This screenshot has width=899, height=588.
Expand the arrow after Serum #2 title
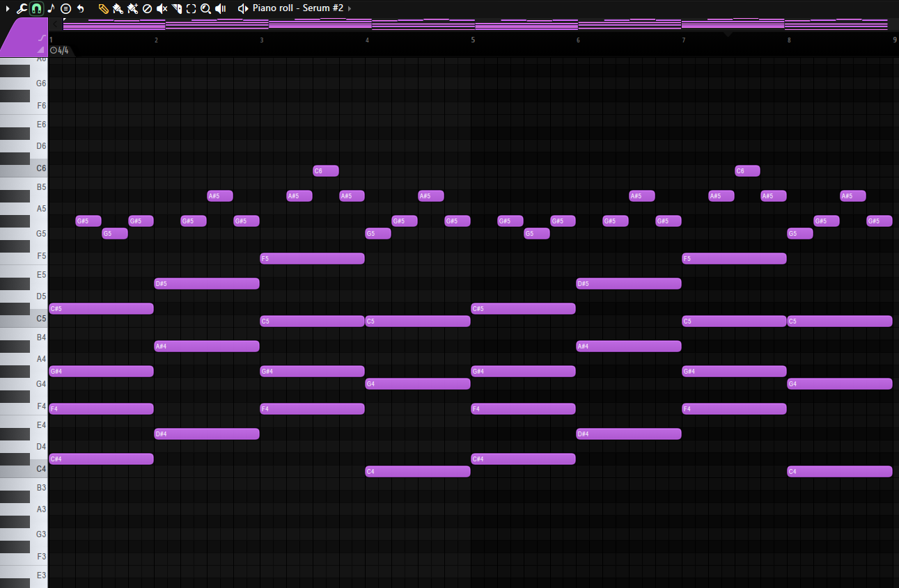pyautogui.click(x=350, y=8)
